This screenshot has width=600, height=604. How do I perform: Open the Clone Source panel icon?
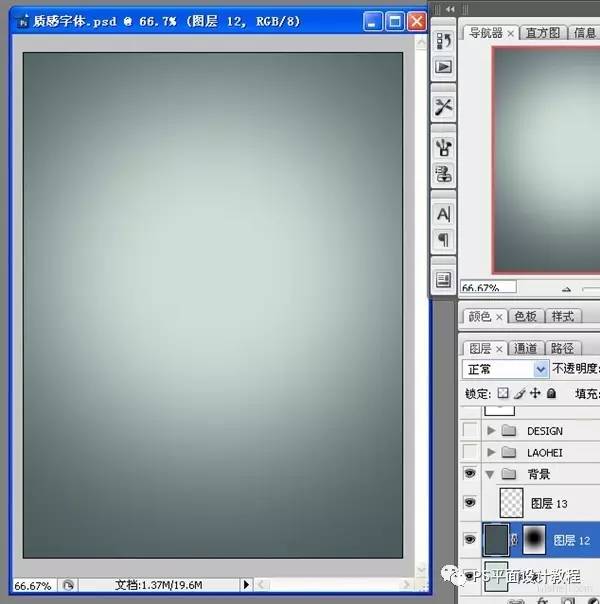click(x=443, y=174)
